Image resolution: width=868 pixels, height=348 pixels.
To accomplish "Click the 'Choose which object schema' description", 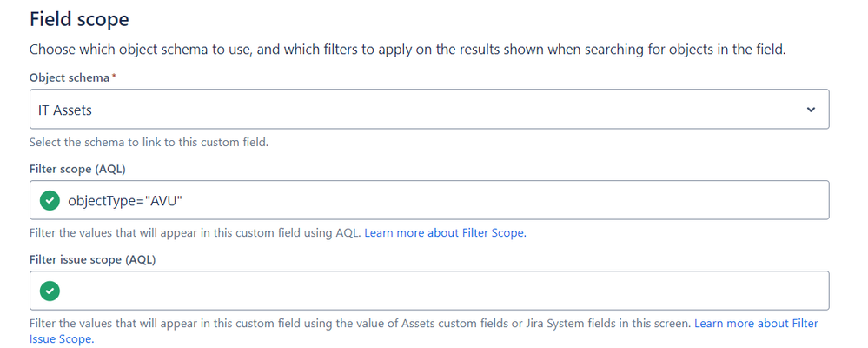I will (x=407, y=50).
